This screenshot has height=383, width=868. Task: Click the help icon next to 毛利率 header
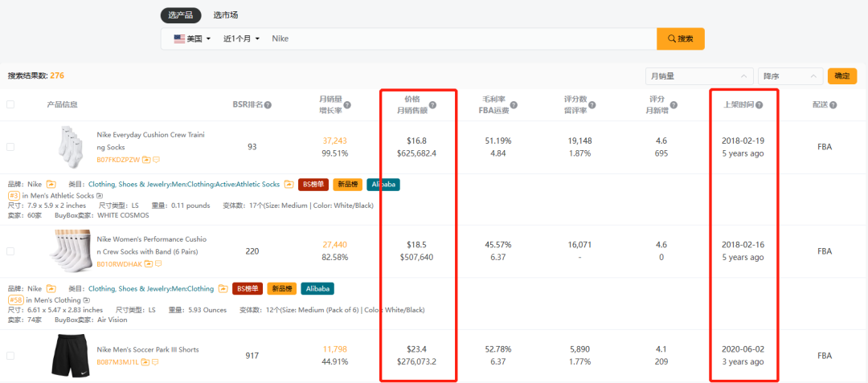point(514,104)
